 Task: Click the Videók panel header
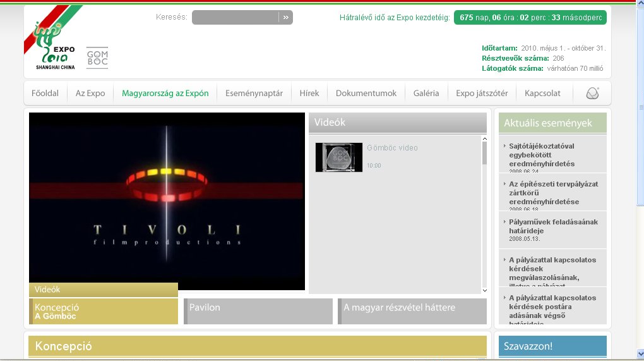coord(398,123)
